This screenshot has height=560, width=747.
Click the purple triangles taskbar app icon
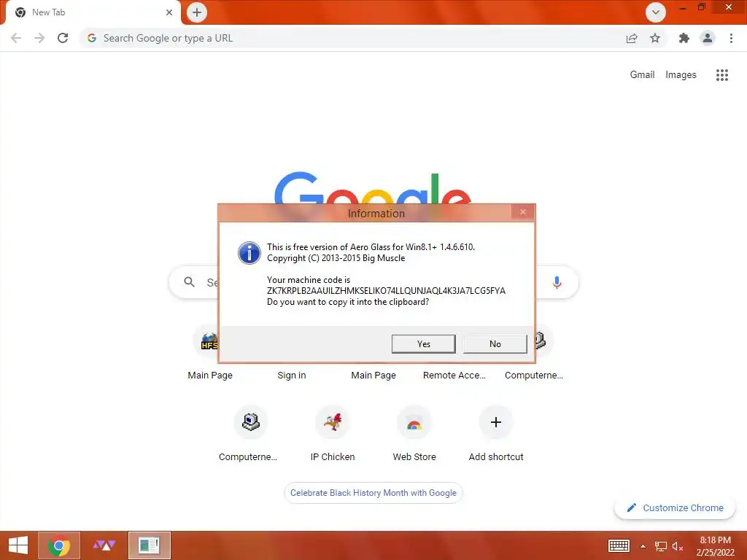pos(104,545)
